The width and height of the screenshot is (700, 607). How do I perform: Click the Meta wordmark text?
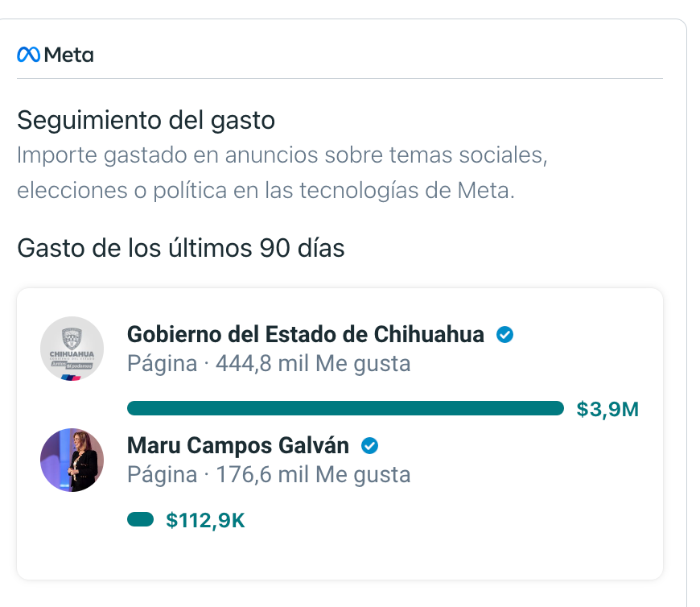tap(69, 55)
